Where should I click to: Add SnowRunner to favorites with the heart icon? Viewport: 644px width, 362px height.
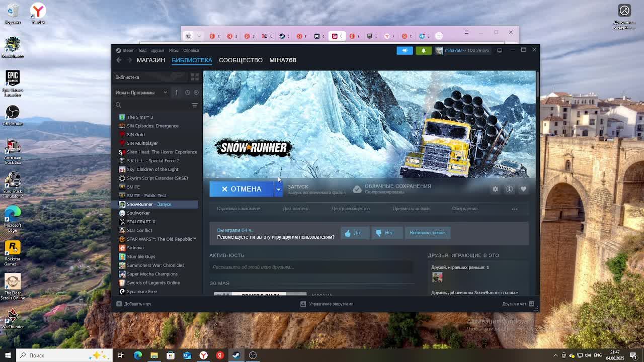click(x=523, y=189)
